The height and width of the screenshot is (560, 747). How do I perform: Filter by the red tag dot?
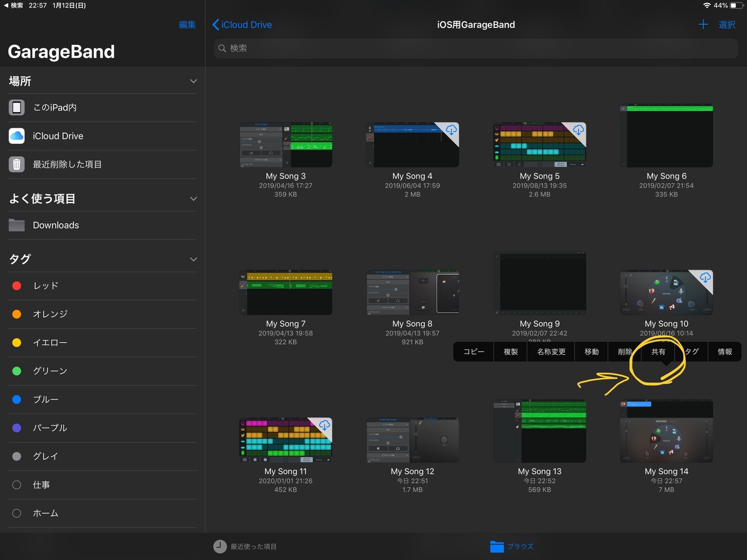click(x=17, y=286)
